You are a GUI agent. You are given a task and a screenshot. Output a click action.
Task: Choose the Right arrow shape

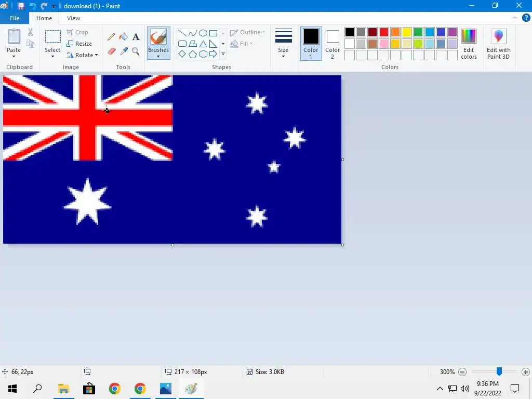pyautogui.click(x=213, y=54)
